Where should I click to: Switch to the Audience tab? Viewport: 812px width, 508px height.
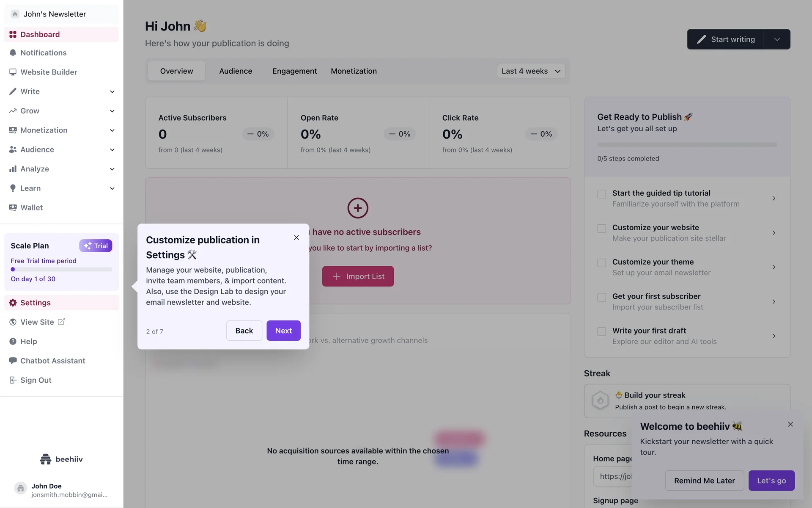pyautogui.click(x=236, y=71)
